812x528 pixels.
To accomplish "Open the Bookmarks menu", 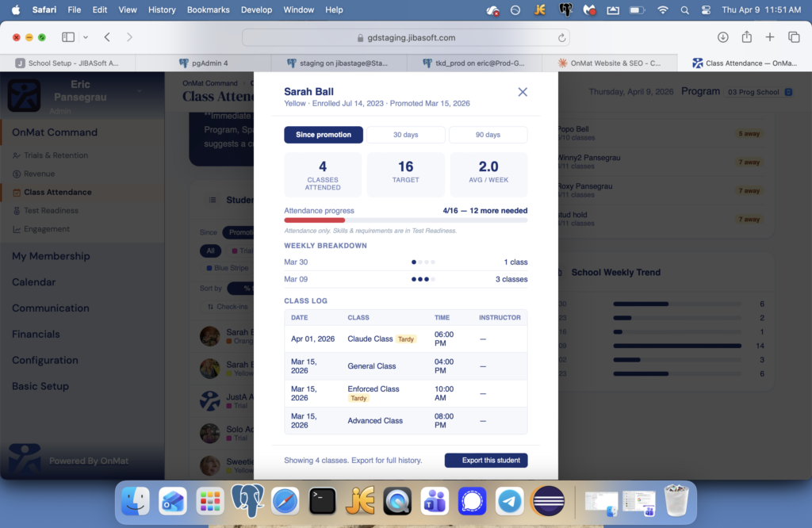I will 209,10.
